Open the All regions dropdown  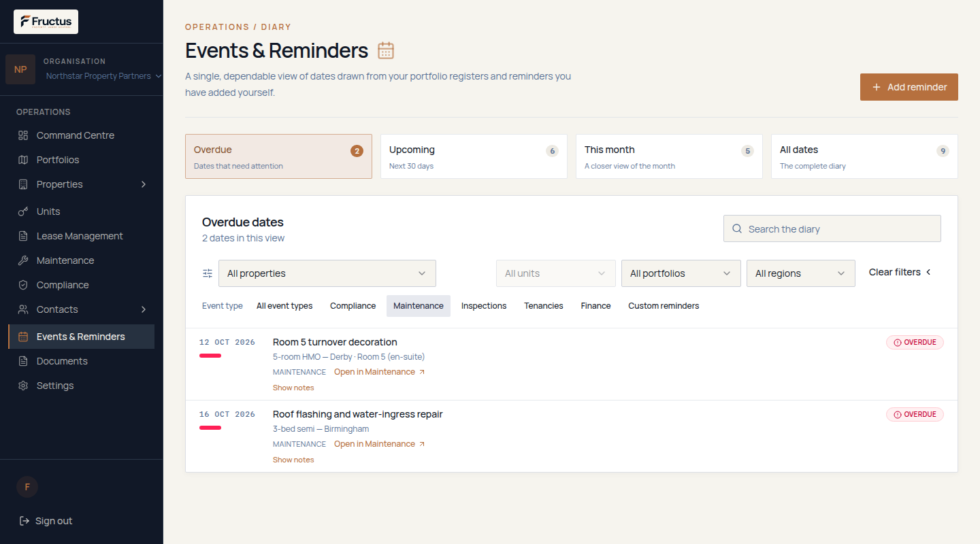click(x=801, y=273)
